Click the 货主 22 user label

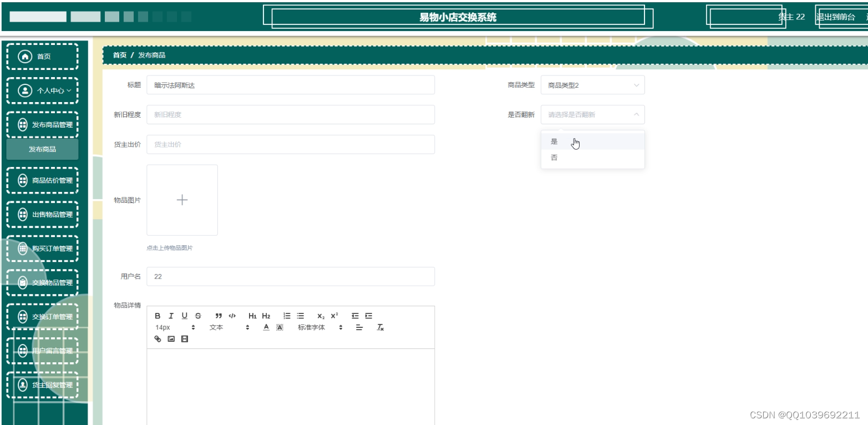coord(791,17)
